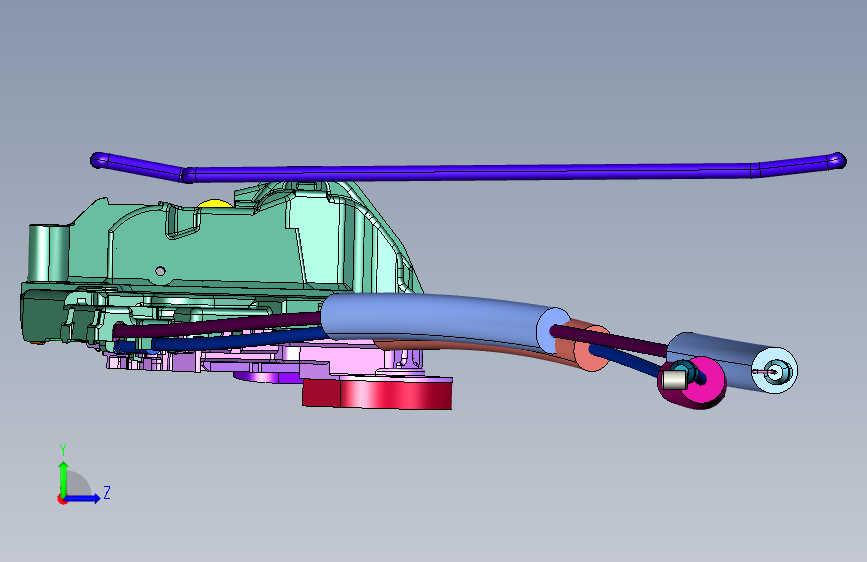The image size is (867, 562).
Task: Click the small beige cylinder next to the magenta grommet
Action: coord(673,380)
